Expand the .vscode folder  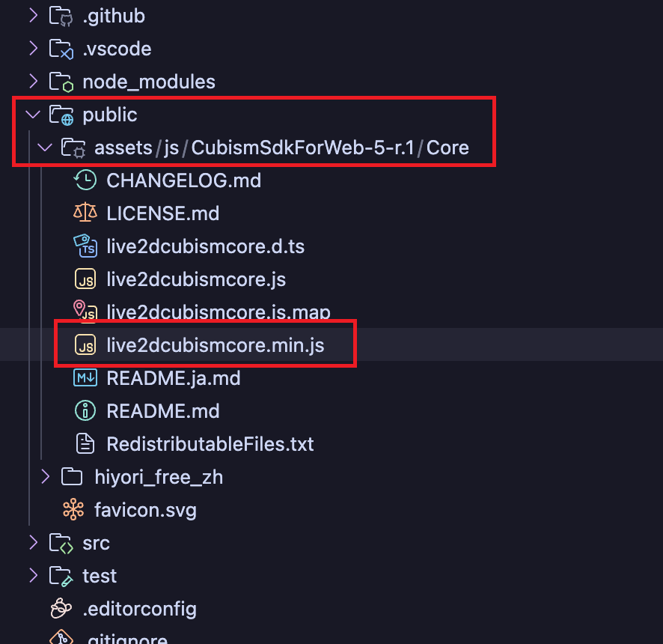pos(33,49)
